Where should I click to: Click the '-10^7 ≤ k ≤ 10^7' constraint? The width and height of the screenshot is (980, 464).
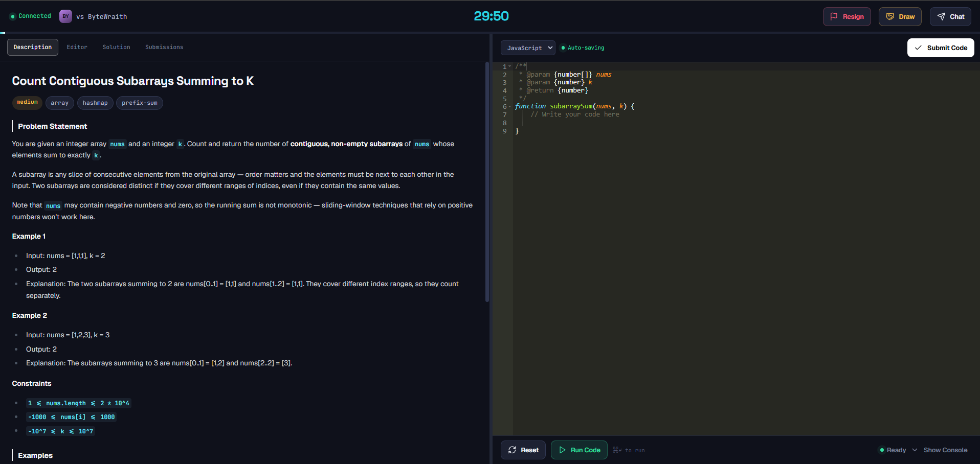point(61,431)
